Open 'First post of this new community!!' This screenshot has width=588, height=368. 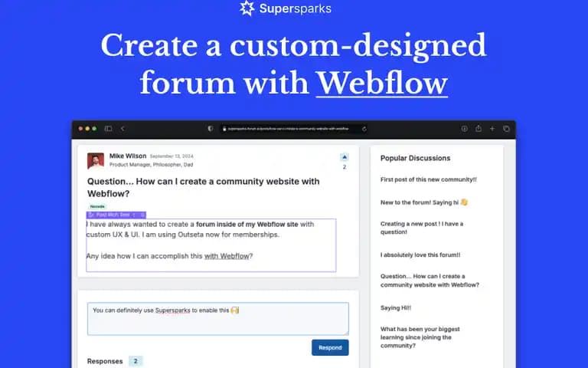429,179
